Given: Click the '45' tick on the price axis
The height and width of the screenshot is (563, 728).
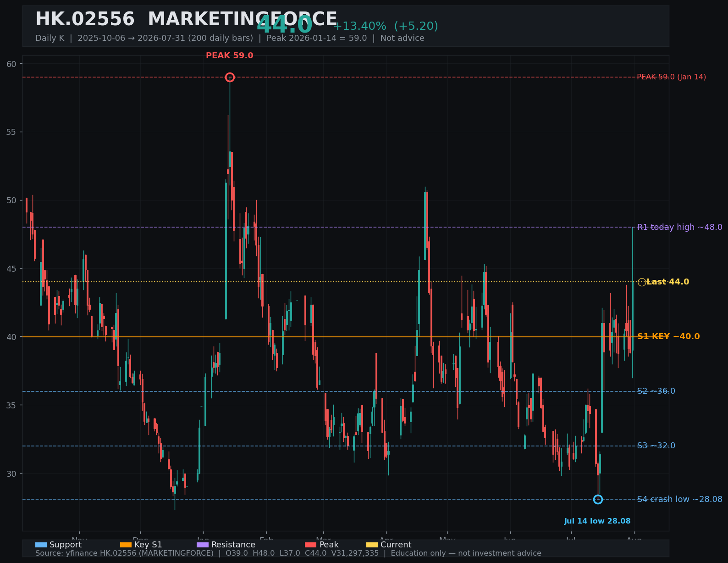Looking at the screenshot, I should tap(11, 269).
